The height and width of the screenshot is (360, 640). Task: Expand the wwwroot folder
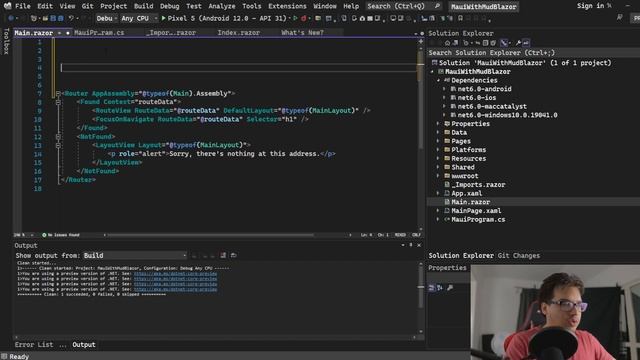pyautogui.click(x=438, y=176)
